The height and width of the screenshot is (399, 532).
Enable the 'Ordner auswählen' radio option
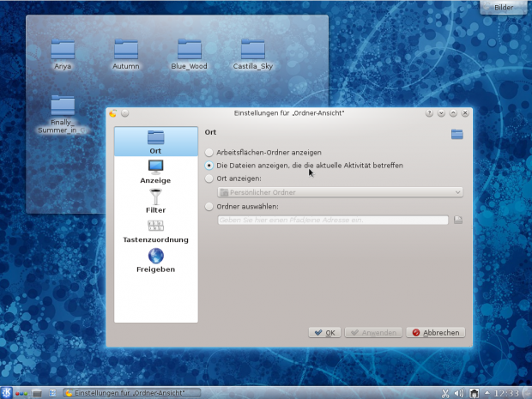coord(209,206)
